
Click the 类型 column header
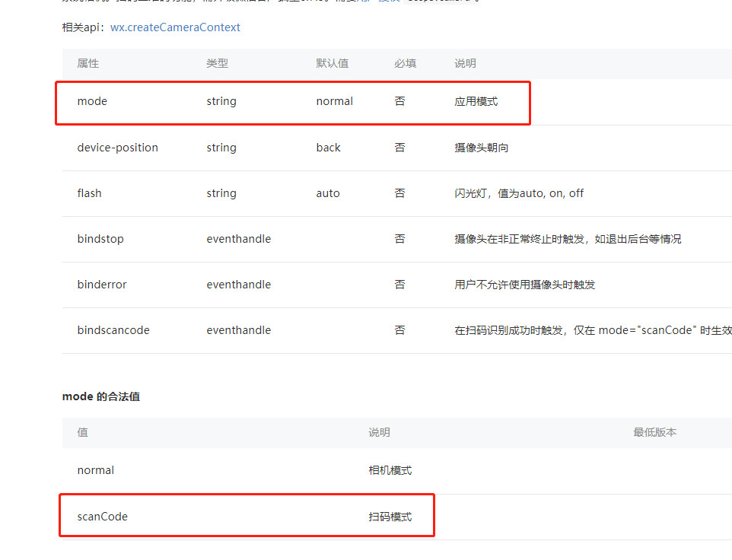click(217, 63)
